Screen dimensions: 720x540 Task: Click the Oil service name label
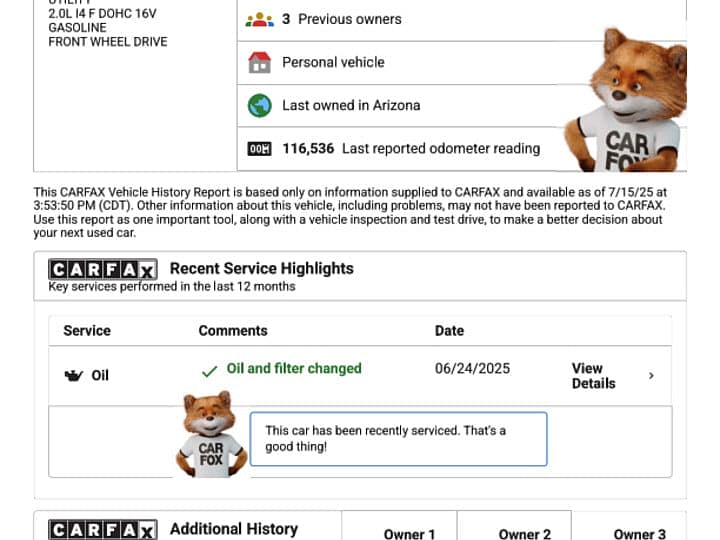click(100, 376)
